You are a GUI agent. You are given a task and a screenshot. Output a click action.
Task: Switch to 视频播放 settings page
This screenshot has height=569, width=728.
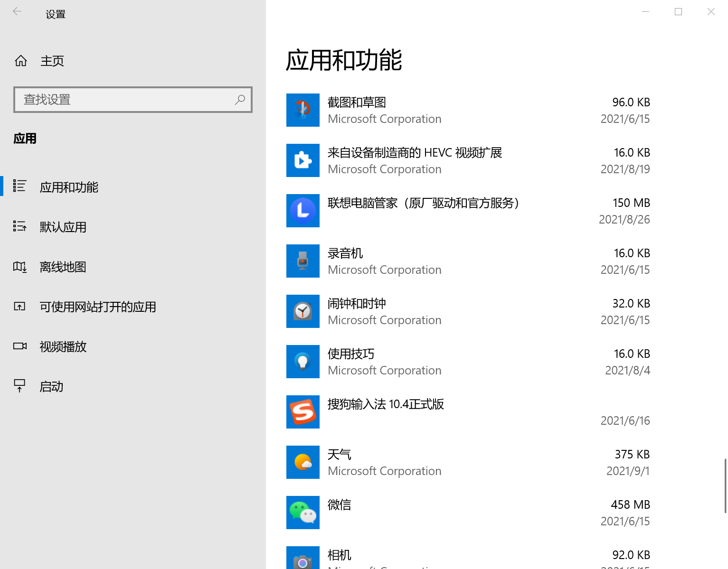[x=63, y=347]
